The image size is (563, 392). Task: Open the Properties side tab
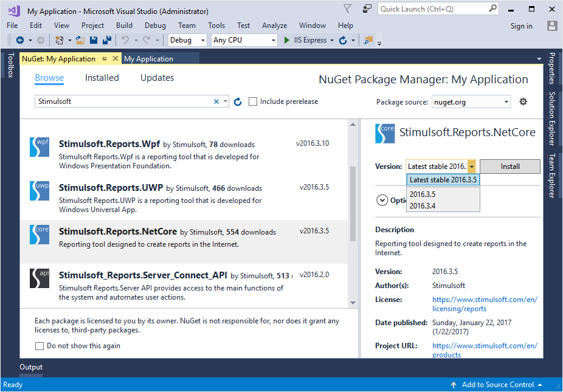(x=552, y=68)
